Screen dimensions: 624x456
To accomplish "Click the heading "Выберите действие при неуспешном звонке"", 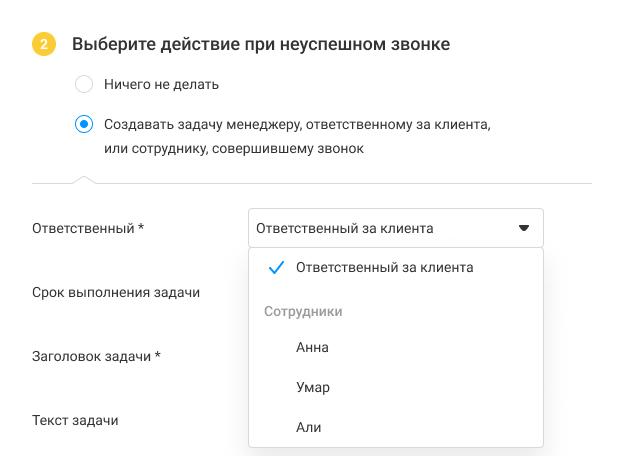I will [x=260, y=44].
